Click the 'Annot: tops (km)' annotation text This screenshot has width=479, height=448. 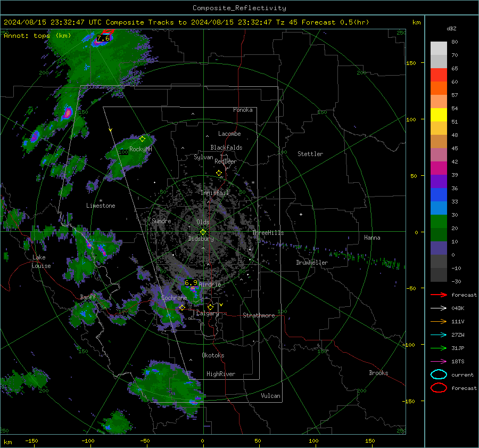(x=37, y=36)
